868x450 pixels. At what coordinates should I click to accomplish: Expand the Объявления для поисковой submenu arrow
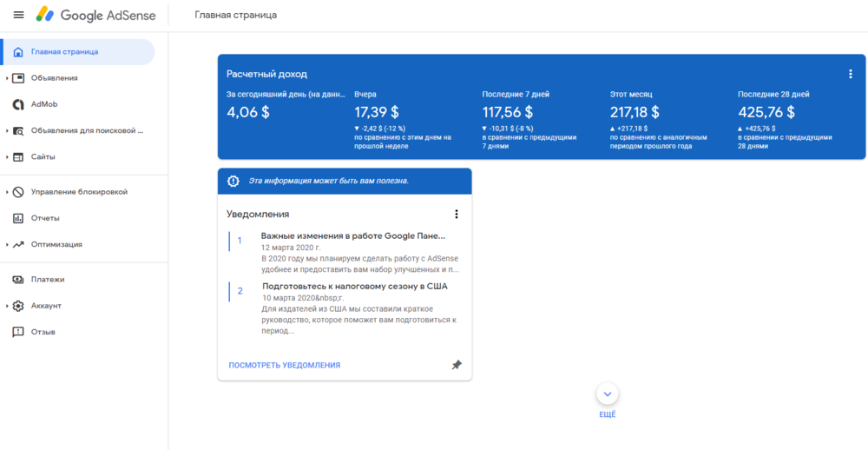click(7, 131)
